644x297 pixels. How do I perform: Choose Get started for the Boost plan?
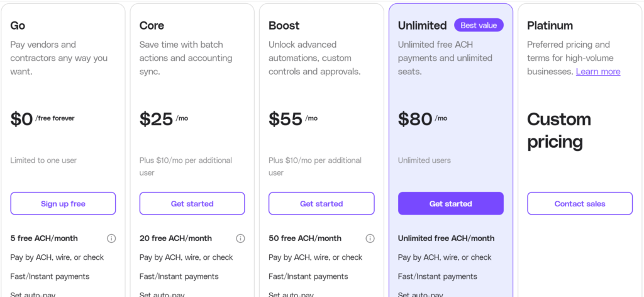pyautogui.click(x=321, y=204)
